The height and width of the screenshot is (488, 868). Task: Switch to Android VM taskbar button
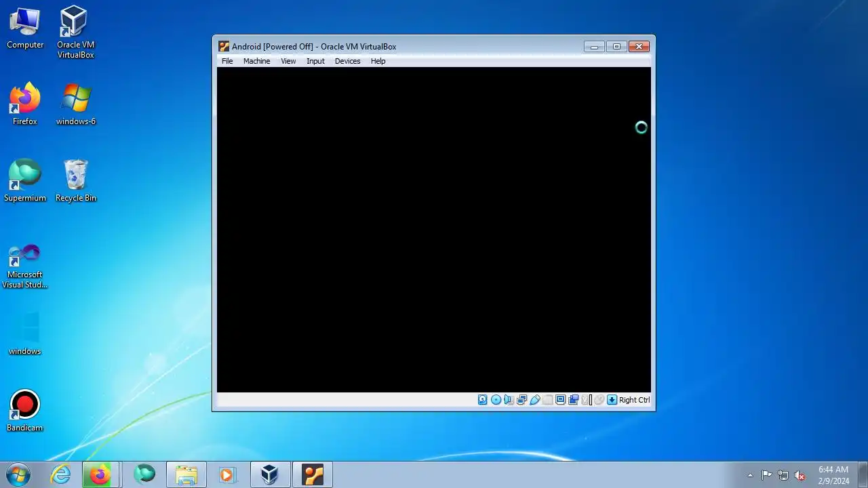(313, 474)
